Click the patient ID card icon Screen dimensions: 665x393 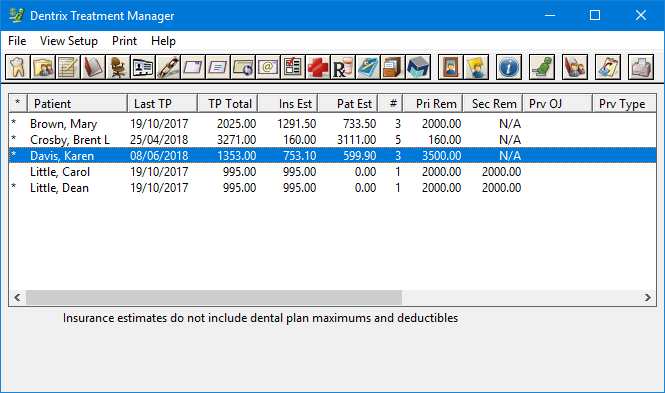142,67
